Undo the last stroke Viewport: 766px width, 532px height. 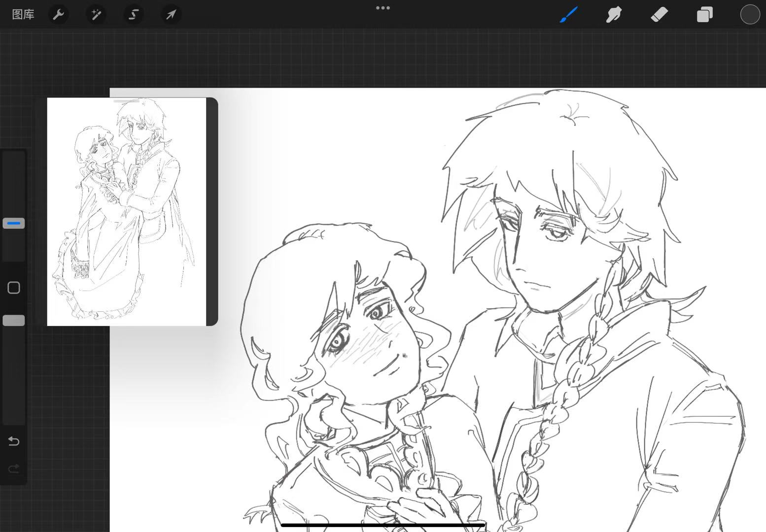(14, 441)
